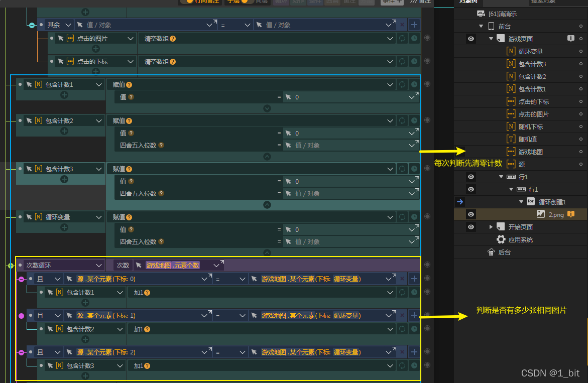This screenshot has height=383, width=588.
Task: Select 游戏地图 in the object tree
Action: point(530,152)
